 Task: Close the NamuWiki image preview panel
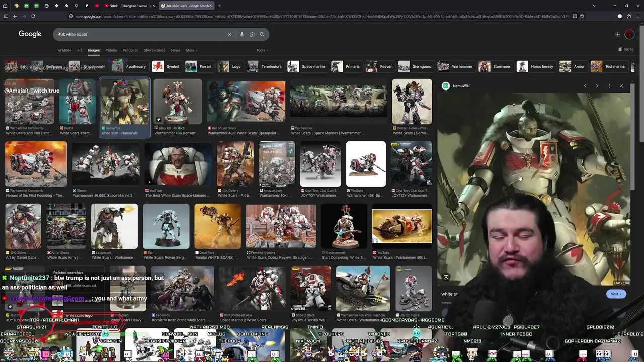(621, 86)
